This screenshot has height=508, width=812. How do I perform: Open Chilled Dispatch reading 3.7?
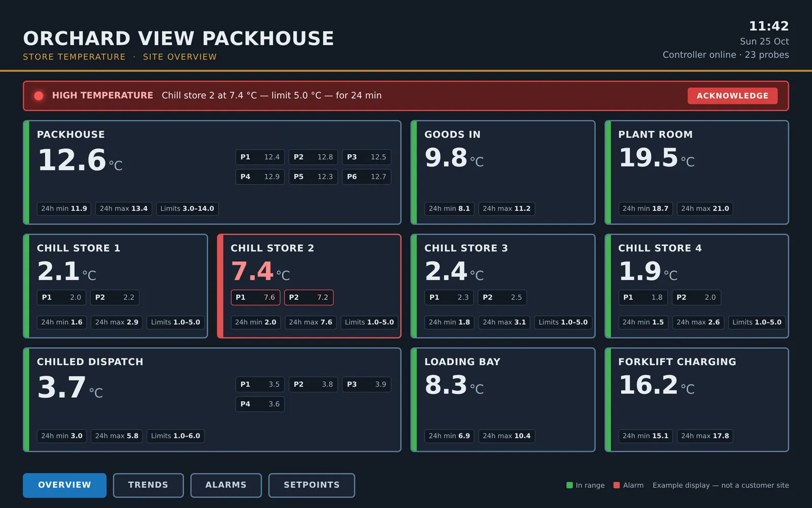pyautogui.click(x=70, y=388)
